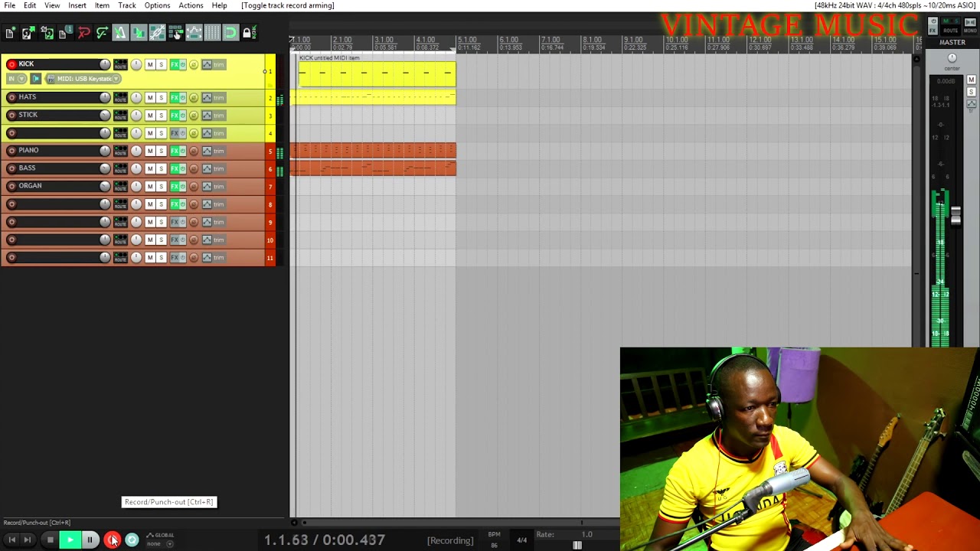Click the transport Pause button
The image size is (980, 551).
[90, 540]
